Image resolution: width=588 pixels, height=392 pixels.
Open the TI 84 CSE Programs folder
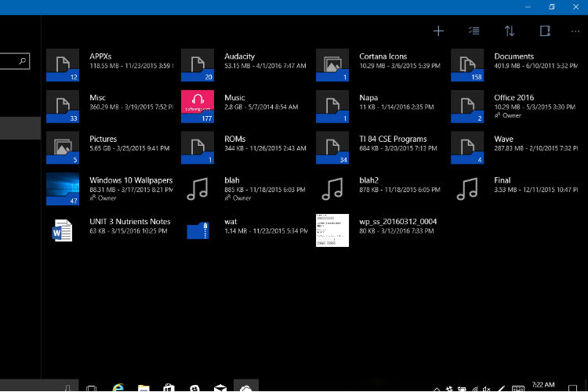coord(332,147)
